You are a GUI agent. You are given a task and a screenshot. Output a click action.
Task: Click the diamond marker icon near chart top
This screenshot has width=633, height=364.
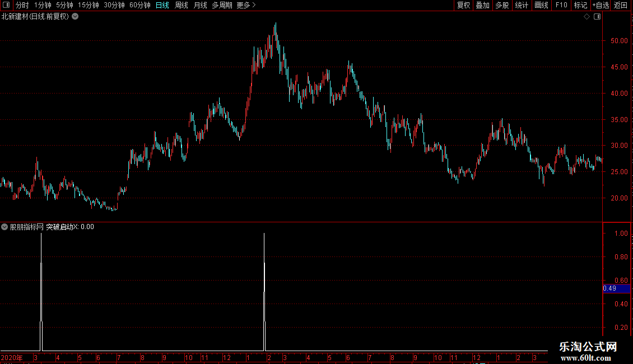pos(587,17)
